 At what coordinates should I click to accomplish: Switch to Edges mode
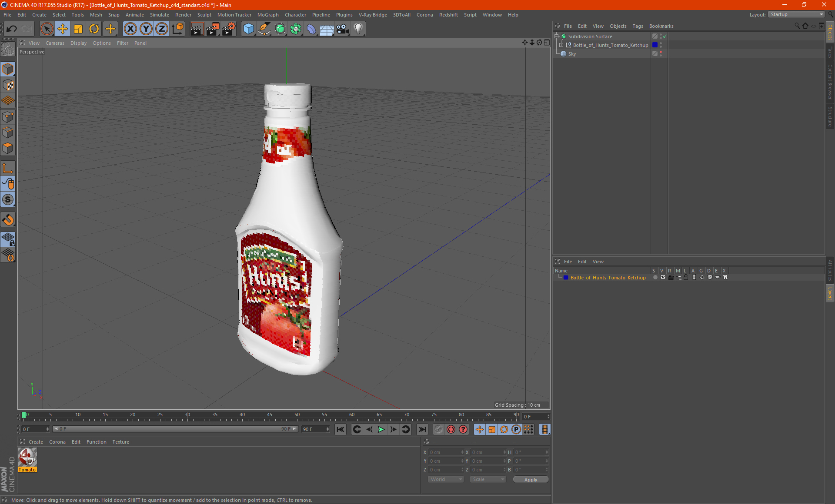[x=8, y=133]
